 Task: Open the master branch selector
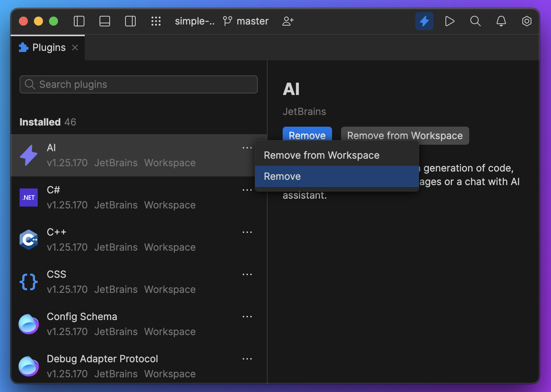(246, 21)
